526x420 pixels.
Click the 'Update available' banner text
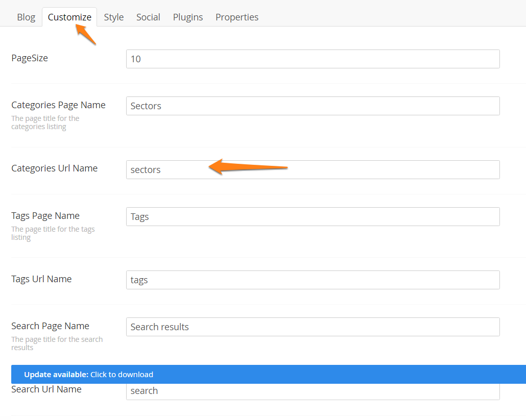point(56,374)
